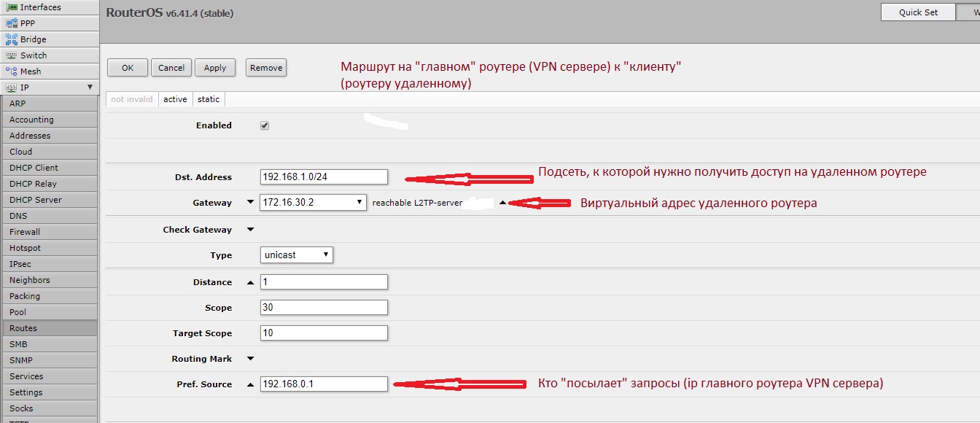The width and height of the screenshot is (980, 423).
Task: Open the IP Settings page
Action: (50, 392)
